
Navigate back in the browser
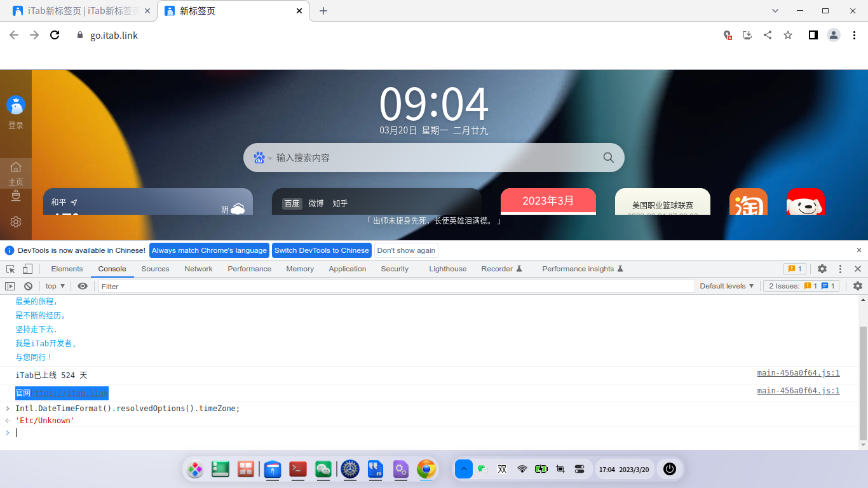(x=14, y=35)
